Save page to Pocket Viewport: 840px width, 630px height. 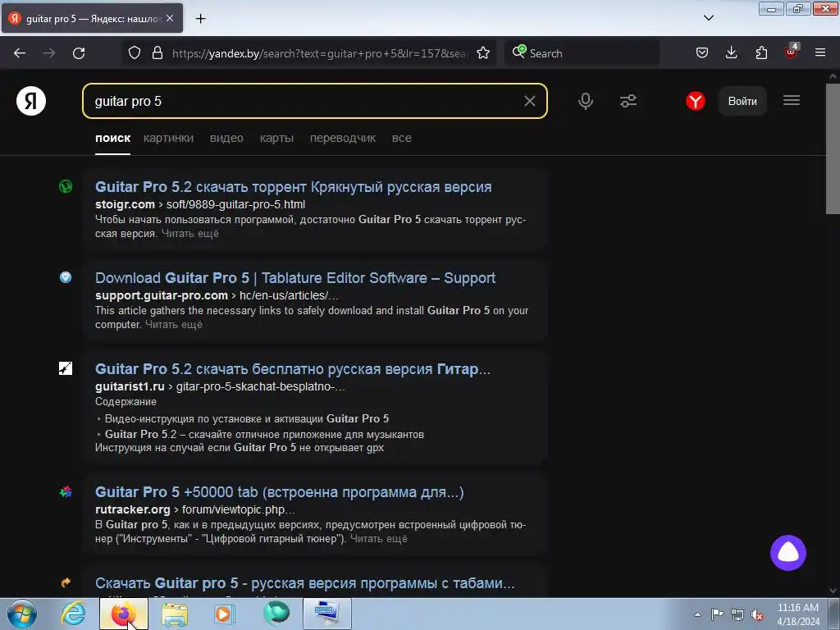point(702,53)
